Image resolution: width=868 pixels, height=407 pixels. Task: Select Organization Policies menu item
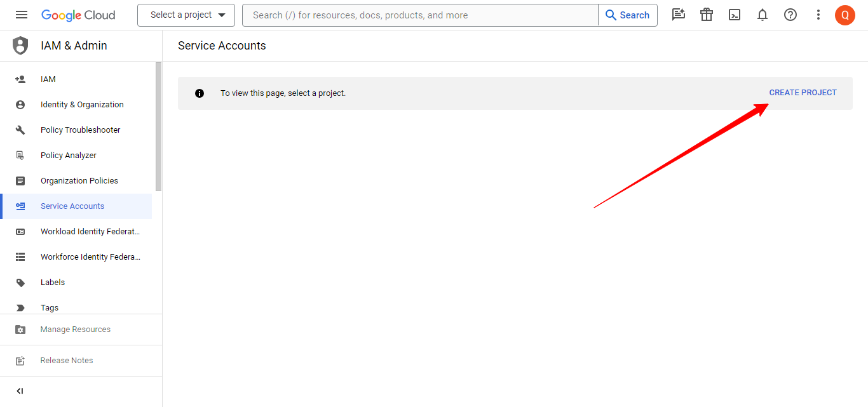point(79,181)
